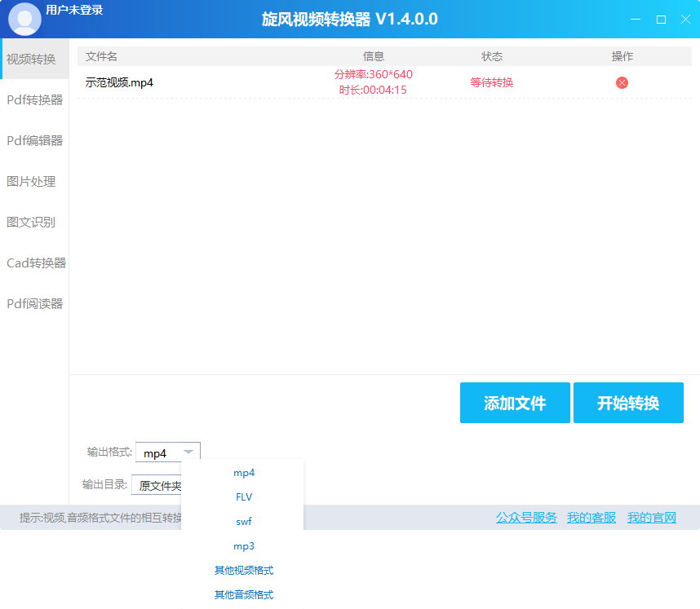The image size is (700, 609).
Task: Open the 公众号服务 link
Action: [x=526, y=518]
